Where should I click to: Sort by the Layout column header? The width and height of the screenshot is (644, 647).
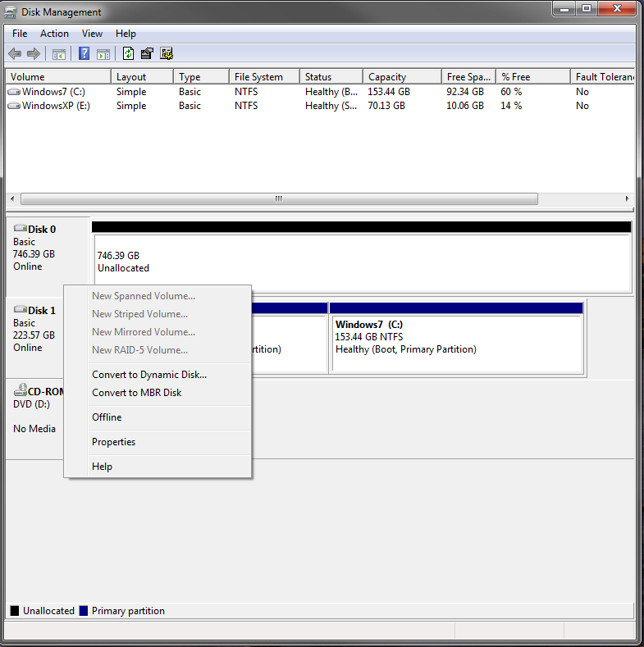click(x=142, y=77)
